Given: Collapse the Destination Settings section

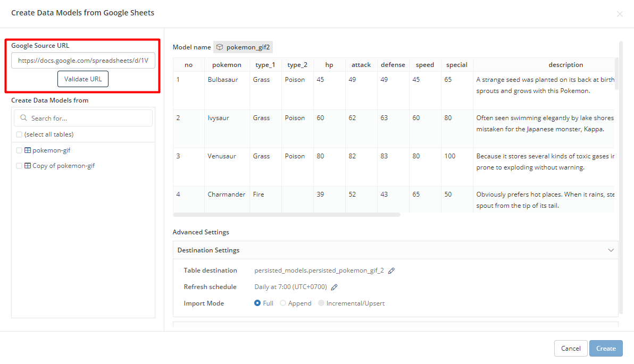Looking at the screenshot, I should pyautogui.click(x=611, y=250).
